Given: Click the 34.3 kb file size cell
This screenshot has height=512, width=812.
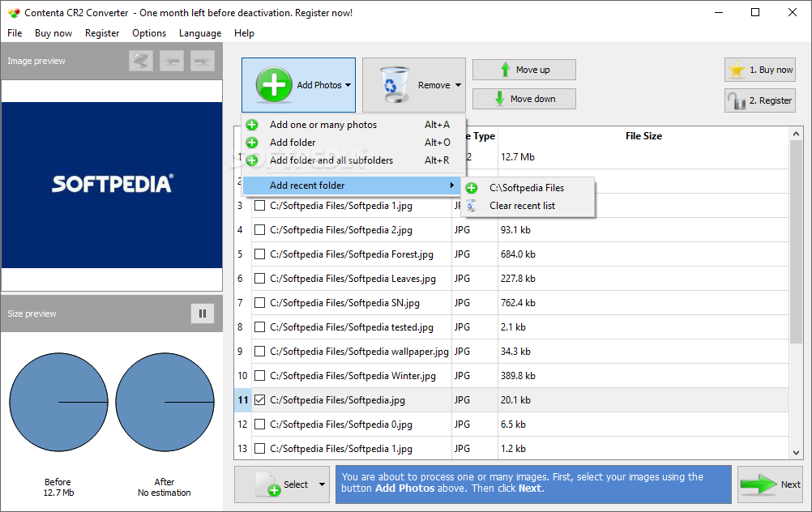Looking at the screenshot, I should [643, 352].
